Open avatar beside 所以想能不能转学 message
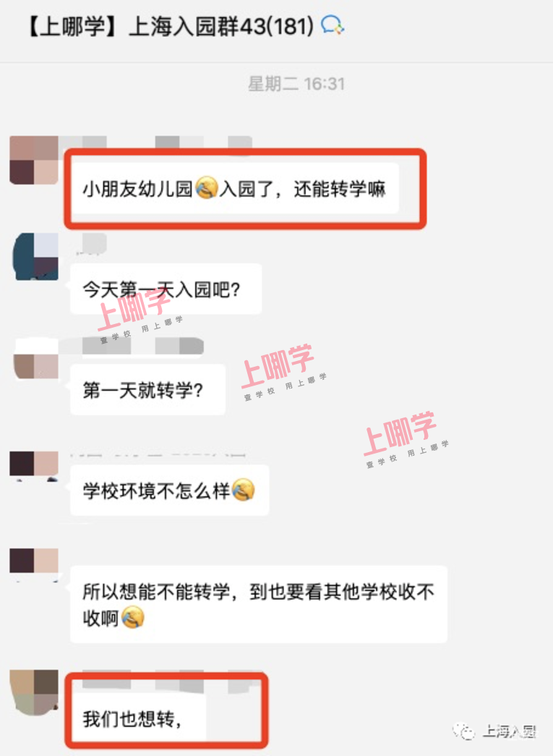Viewport: 553px width, 756px height. pos(34,564)
